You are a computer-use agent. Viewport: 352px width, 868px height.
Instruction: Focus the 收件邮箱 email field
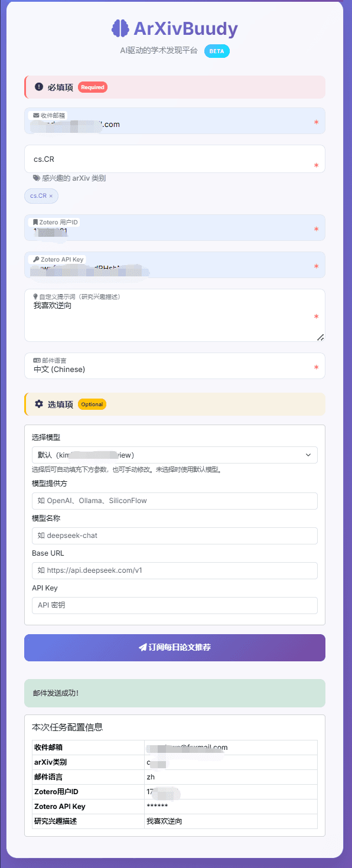tap(175, 120)
